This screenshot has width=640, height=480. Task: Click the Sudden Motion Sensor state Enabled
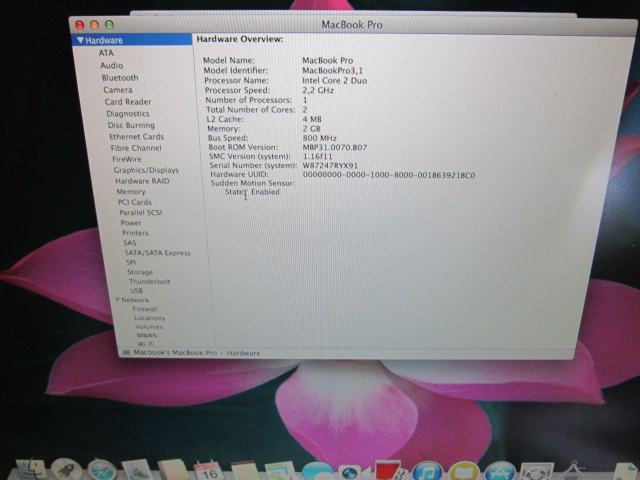(x=265, y=192)
